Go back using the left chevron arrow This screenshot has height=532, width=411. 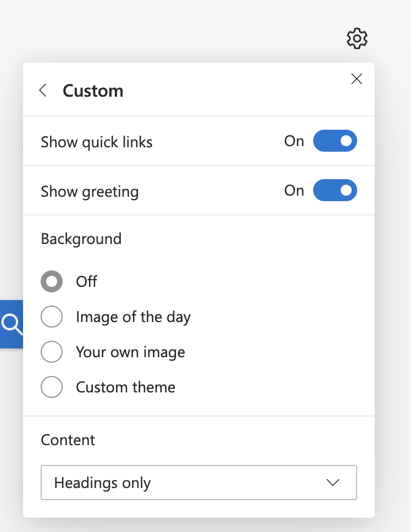coord(43,91)
